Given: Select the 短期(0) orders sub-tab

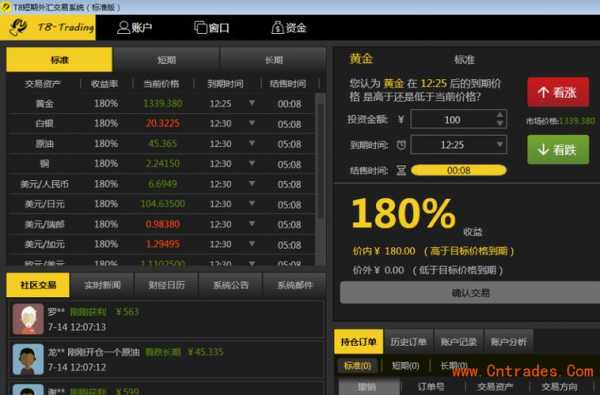Looking at the screenshot, I should coord(406,366).
